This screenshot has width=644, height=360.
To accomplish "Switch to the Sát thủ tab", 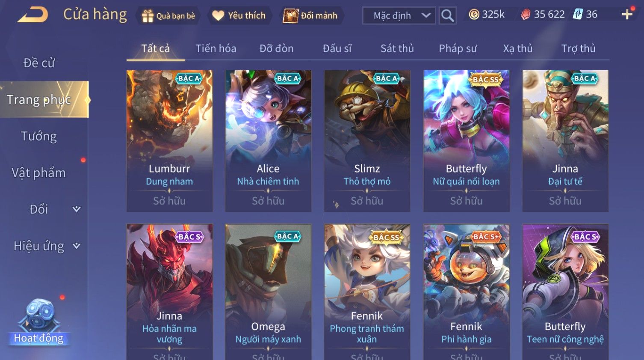I will [397, 48].
